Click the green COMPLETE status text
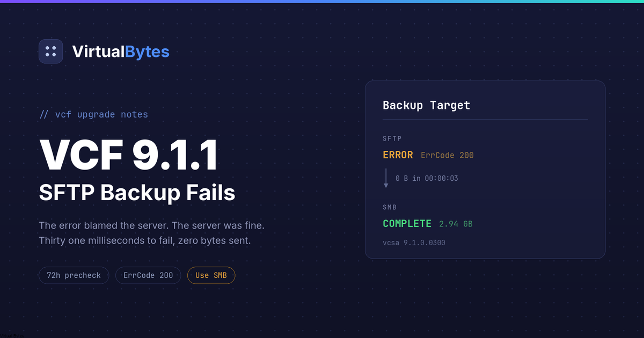 point(407,223)
